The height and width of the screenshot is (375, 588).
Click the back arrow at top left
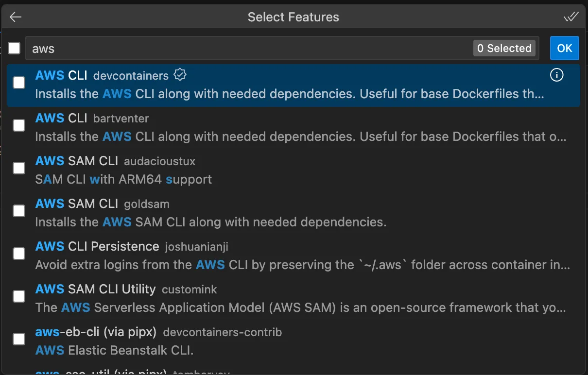point(15,17)
